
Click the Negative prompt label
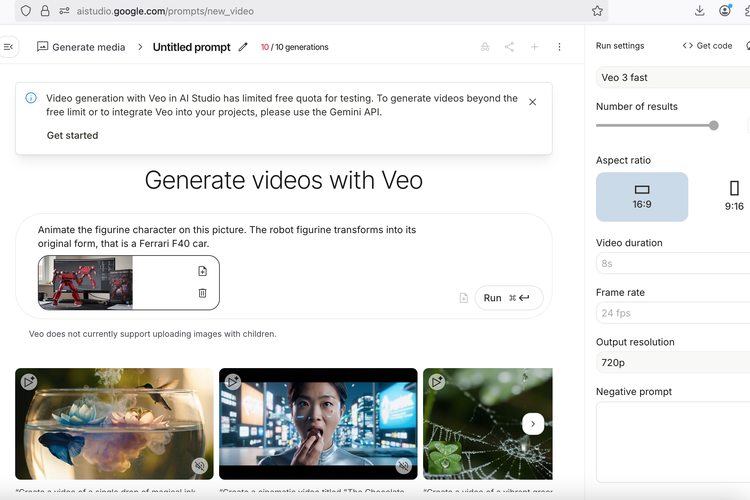(634, 392)
